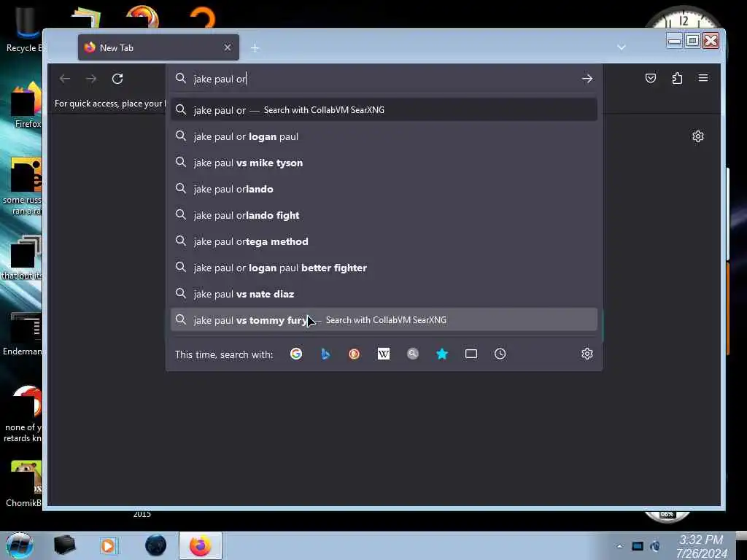Maximize the Firefox window

693,41
